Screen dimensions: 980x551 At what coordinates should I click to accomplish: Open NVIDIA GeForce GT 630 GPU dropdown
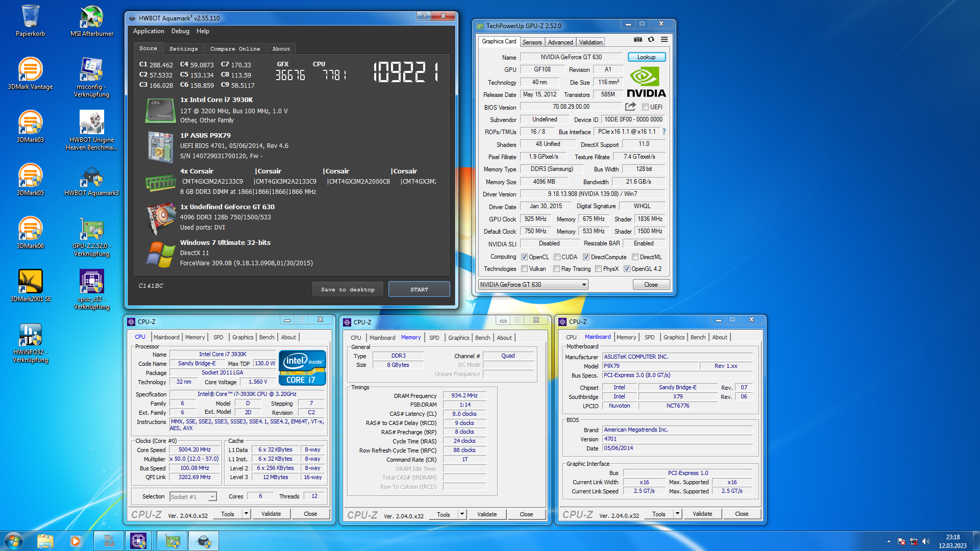click(533, 285)
